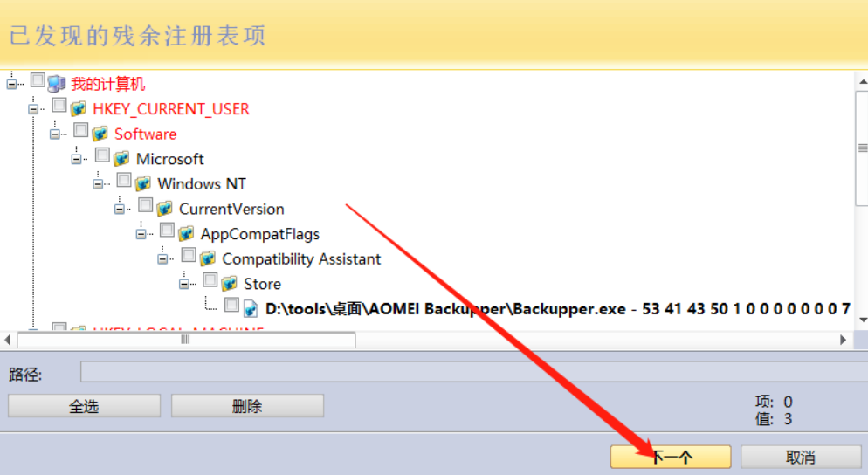Check the Store key checkbox
The width and height of the screenshot is (868, 475).
pyautogui.click(x=210, y=280)
